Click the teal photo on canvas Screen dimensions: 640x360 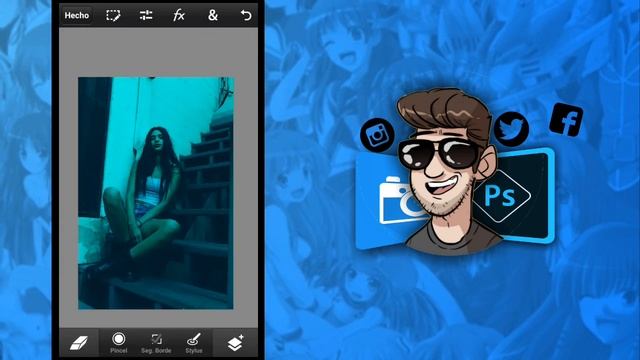(x=156, y=193)
